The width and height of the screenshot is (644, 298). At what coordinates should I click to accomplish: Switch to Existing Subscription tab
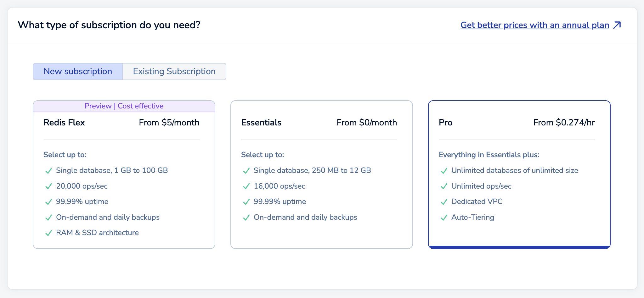coord(174,71)
